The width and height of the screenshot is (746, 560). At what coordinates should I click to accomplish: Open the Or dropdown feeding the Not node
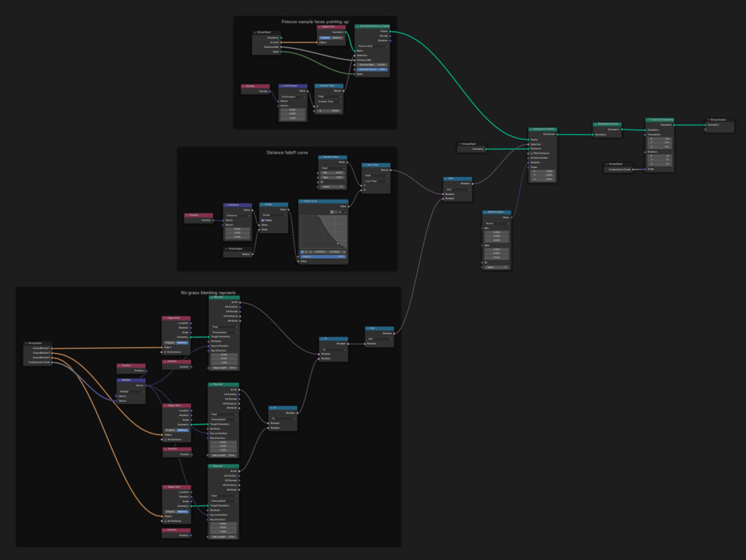pyautogui.click(x=334, y=350)
